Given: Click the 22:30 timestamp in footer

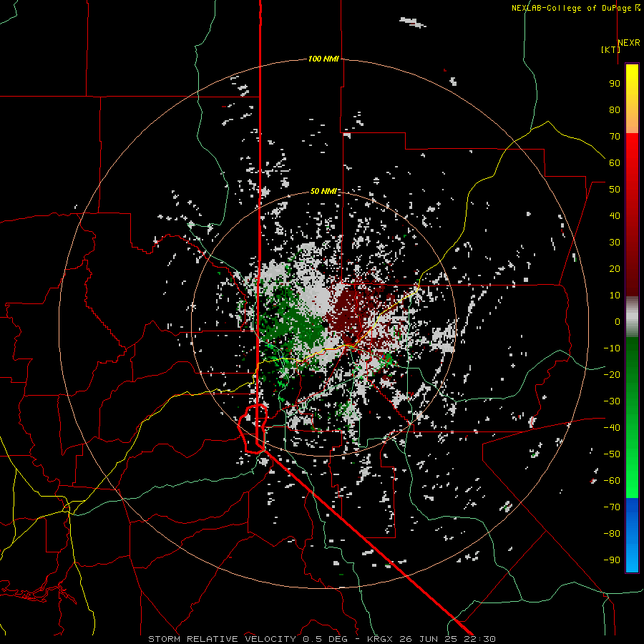Looking at the screenshot, I should (479, 639).
